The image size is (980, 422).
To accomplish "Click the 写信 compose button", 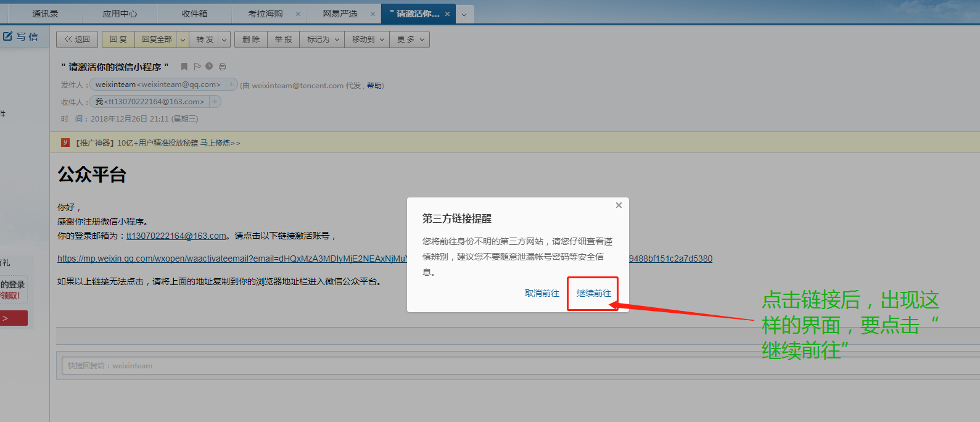I will click(x=21, y=37).
